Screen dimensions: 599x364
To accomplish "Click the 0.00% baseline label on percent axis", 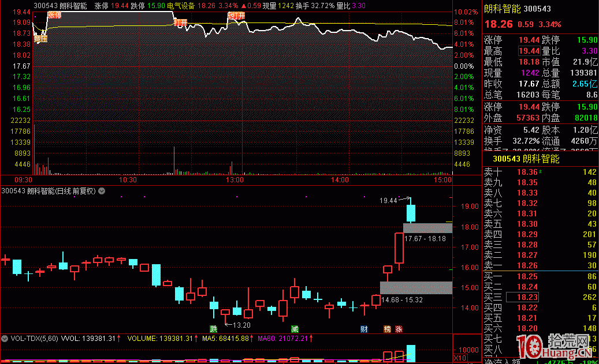I will (464, 66).
